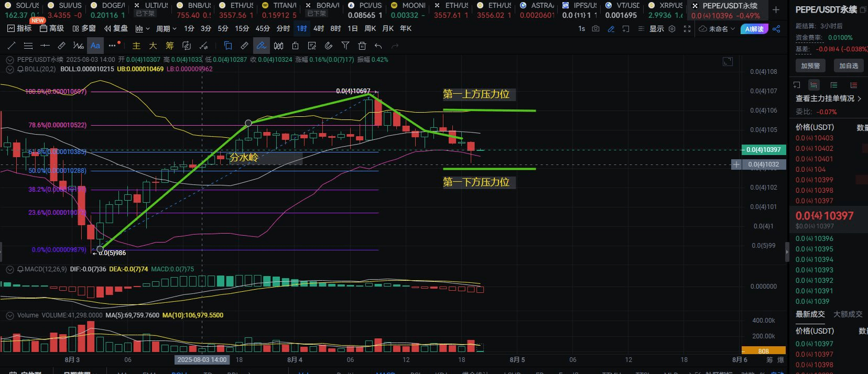Image resolution: width=868 pixels, height=374 pixels.
Task: Undo the last drawing action
Action: tap(378, 46)
